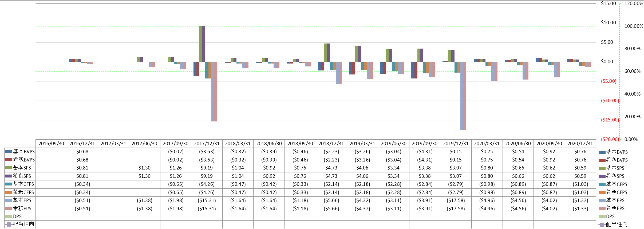Choose 希释CFPS entry in right-side legend

(613, 192)
